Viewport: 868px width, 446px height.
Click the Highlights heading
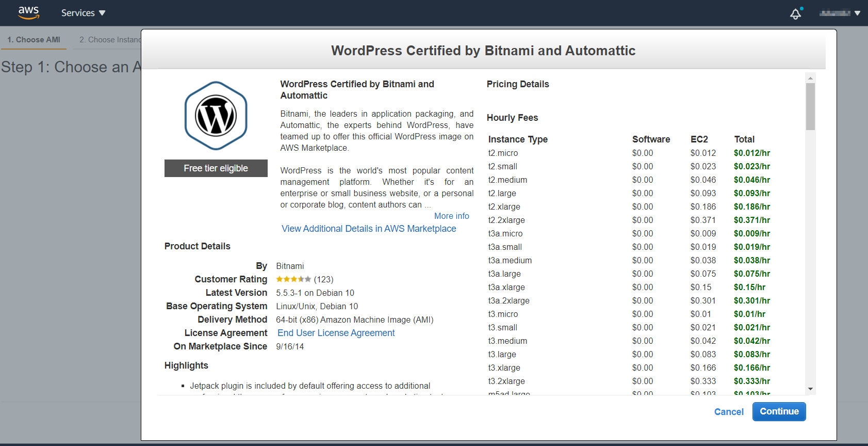186,365
